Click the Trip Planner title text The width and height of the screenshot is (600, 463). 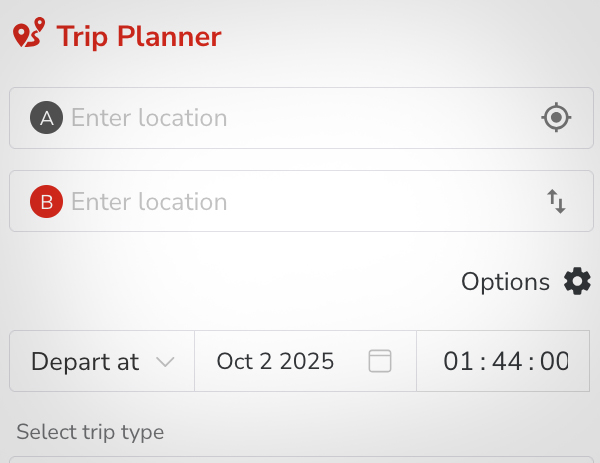click(139, 37)
